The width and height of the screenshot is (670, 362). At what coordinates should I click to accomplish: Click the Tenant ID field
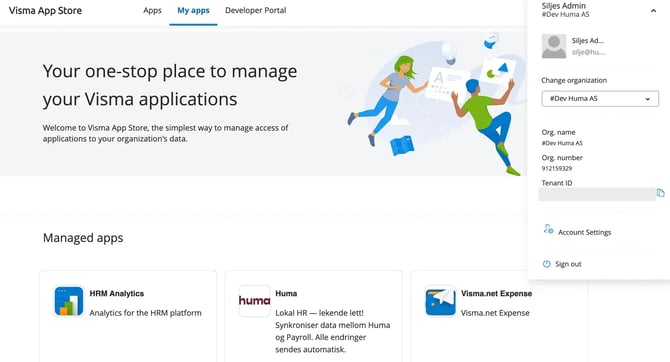click(597, 194)
